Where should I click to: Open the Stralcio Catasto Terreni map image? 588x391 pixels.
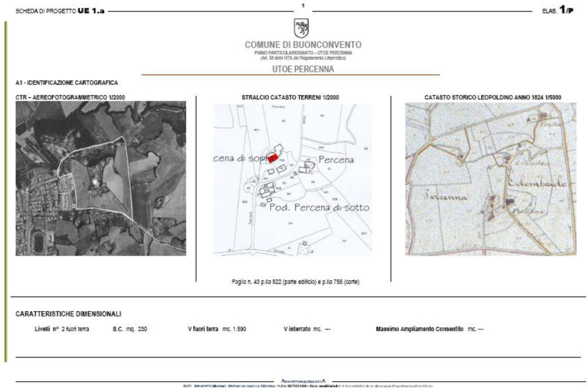293,180
